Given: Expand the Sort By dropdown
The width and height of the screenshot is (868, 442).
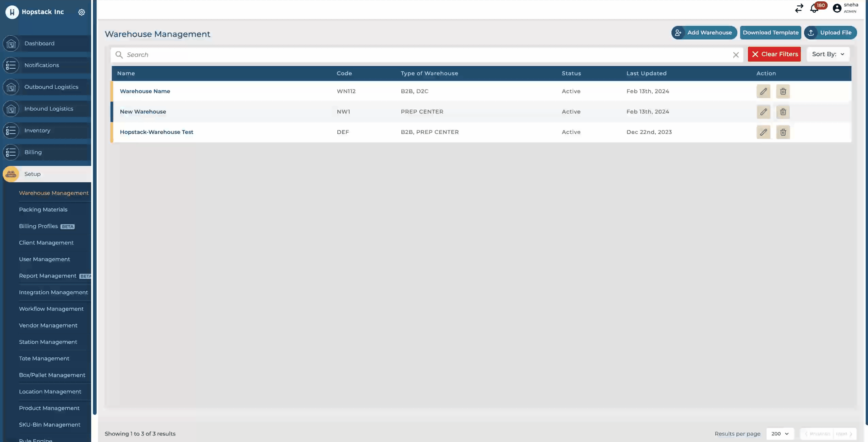Looking at the screenshot, I should [828, 54].
